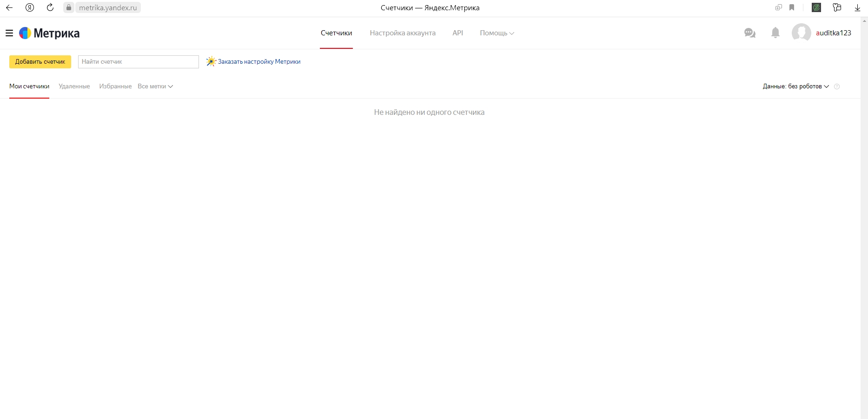
Task: Click the green browser extension icon
Action: [x=816, y=7]
